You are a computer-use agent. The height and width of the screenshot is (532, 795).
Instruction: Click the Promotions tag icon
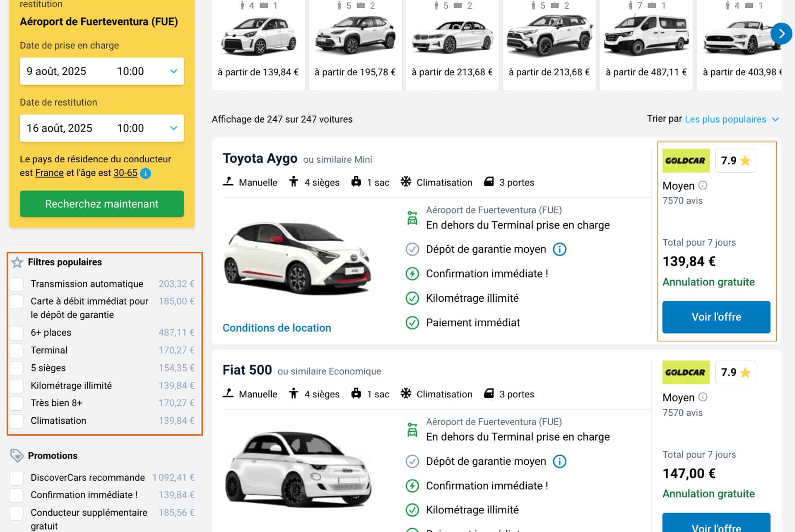tap(17, 455)
